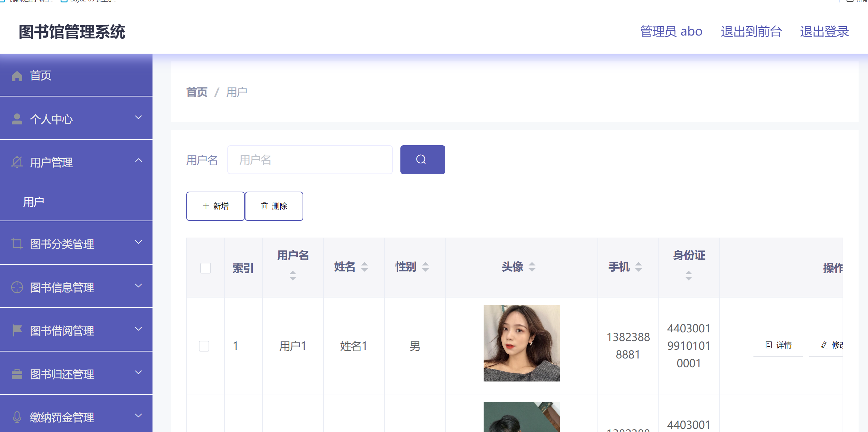Viewport: 868px width, 432px height.
Task: Click the microphone icon beside 缴纳罚金管理
Action: (x=17, y=417)
